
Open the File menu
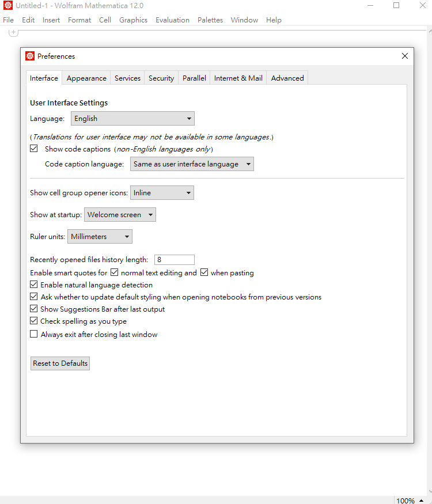[9, 20]
